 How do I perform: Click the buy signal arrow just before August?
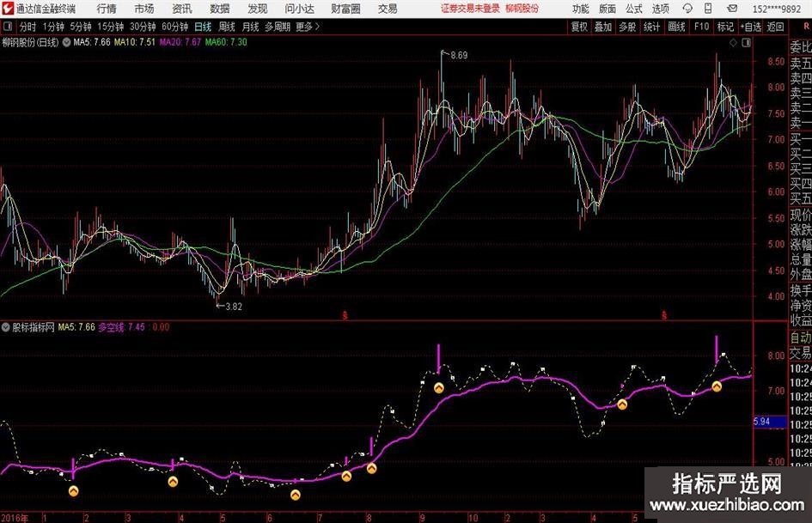346,476
